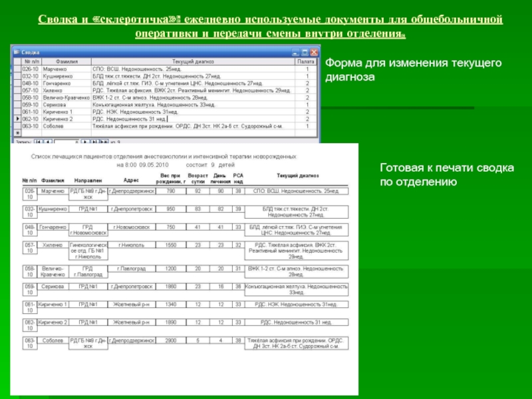
Task: Click 'г.Павлоград' address in report
Action: (132, 269)
